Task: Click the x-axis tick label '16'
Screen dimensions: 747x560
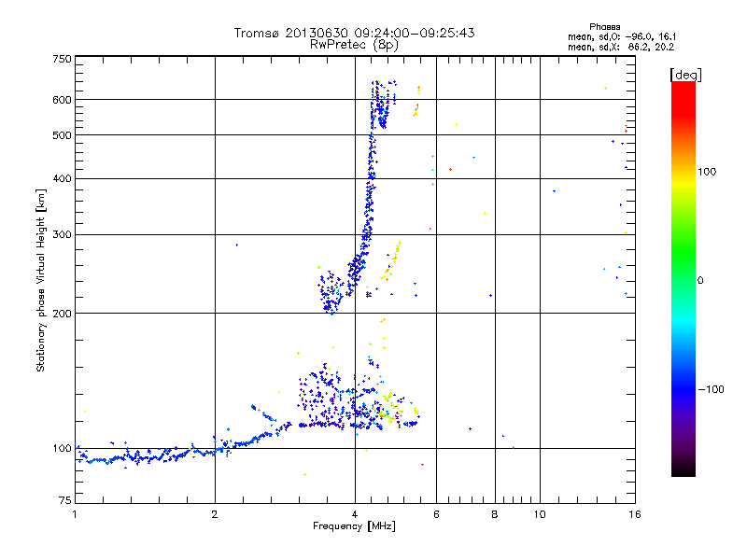Action: click(x=635, y=514)
